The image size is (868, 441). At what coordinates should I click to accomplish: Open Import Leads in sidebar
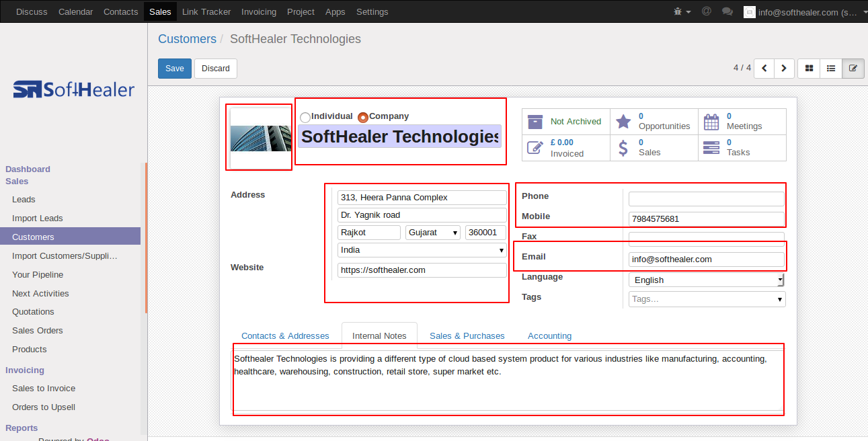38,218
